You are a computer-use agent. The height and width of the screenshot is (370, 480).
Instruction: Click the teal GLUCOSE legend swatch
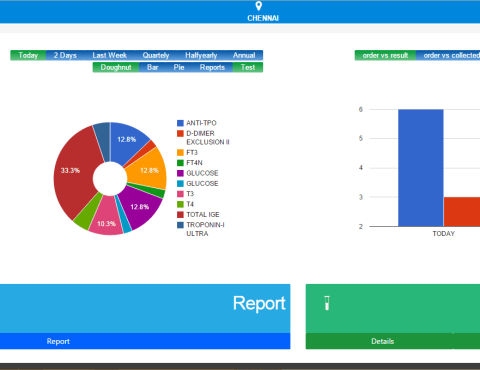click(x=180, y=183)
